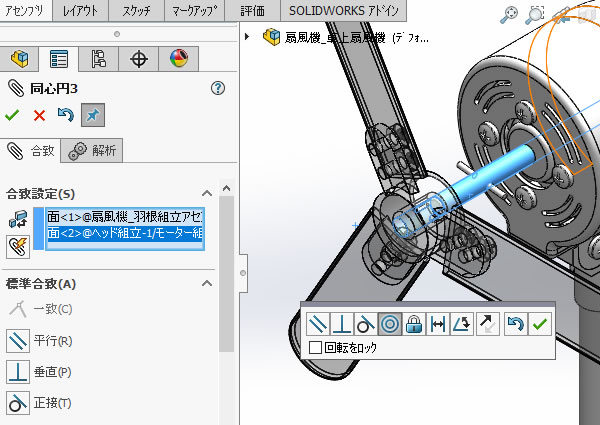Viewport: 600px width, 425px height.
Task: Click the Zoom to Area icon
Action: [535, 15]
